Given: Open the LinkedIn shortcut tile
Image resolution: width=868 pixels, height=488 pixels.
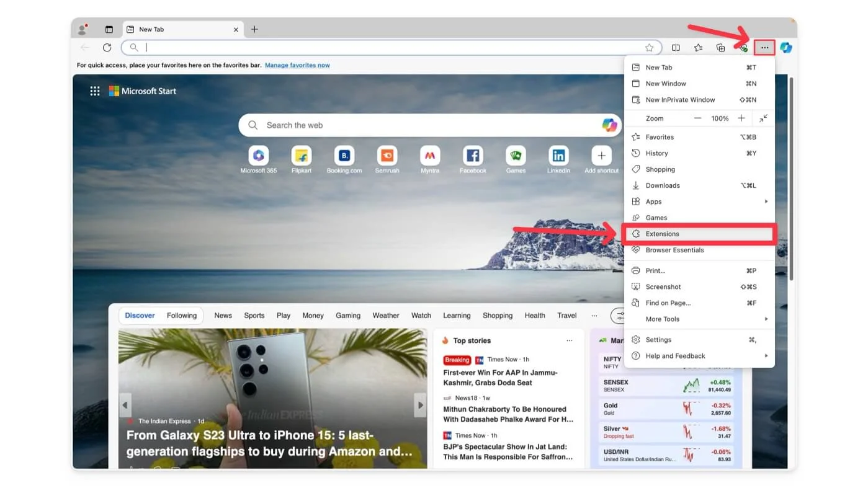Looking at the screenshot, I should [558, 156].
